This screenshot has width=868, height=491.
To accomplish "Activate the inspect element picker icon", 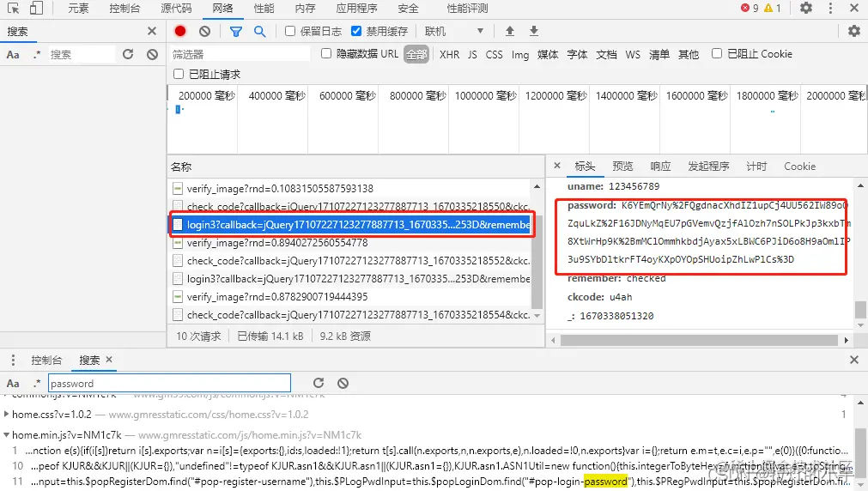I will point(13,8).
